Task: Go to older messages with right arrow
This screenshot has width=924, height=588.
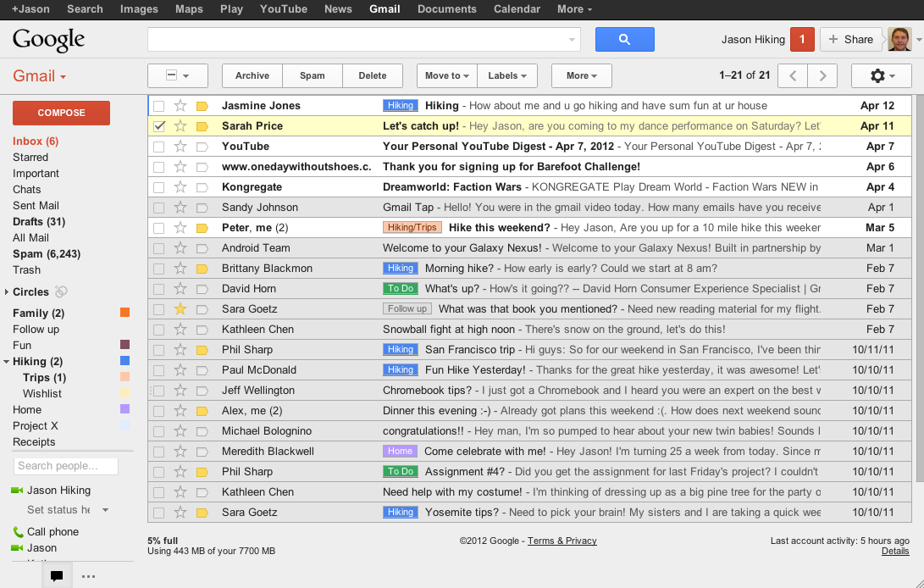Action: (x=822, y=75)
